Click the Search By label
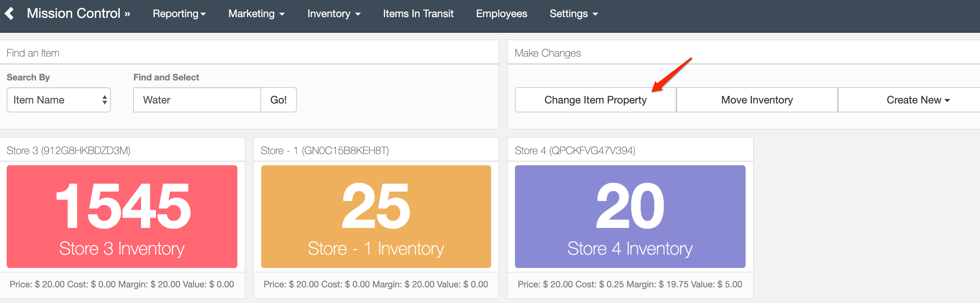Viewport: 980px width, 303px height. 28,77
